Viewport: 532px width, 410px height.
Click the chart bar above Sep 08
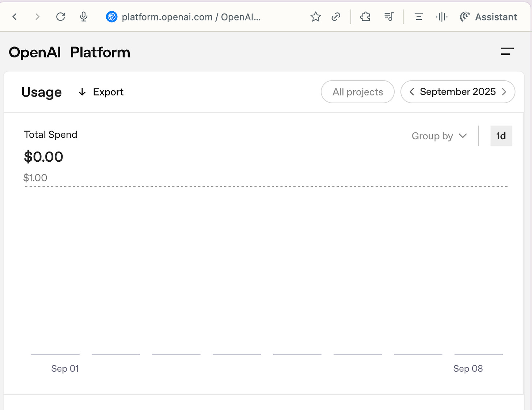[x=479, y=354]
